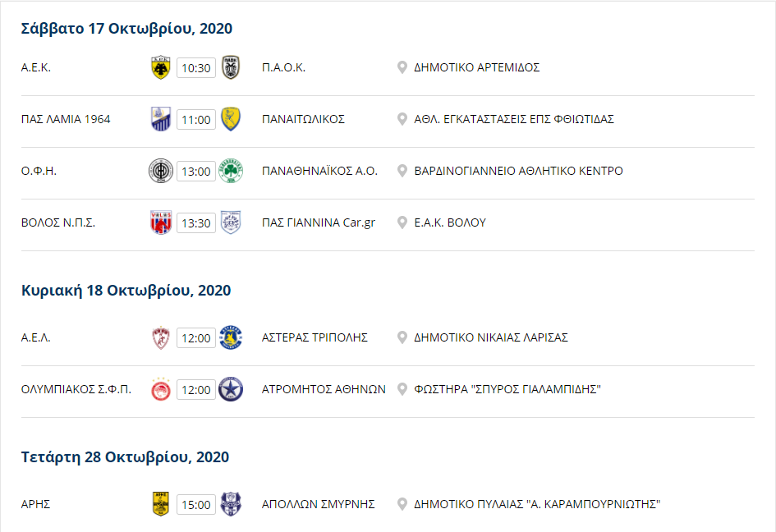Viewport: 776px width, 532px height.
Task: Open the 15:00 ΑΡΗΣ match time
Action: coord(196,505)
